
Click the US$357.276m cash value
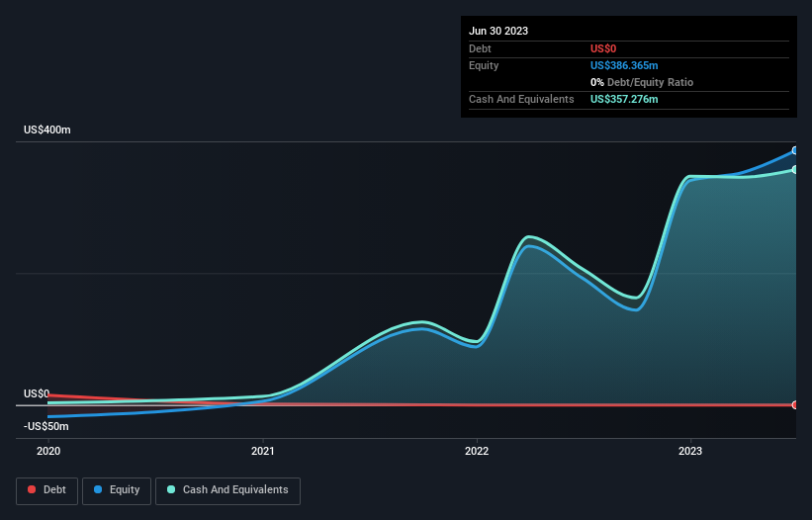[x=624, y=99]
